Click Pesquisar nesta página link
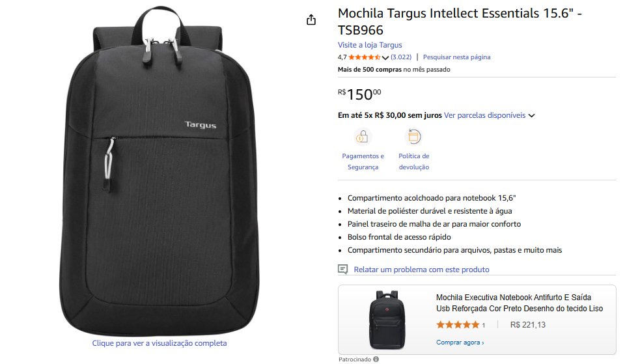The height and width of the screenshot is (364, 625). [457, 57]
